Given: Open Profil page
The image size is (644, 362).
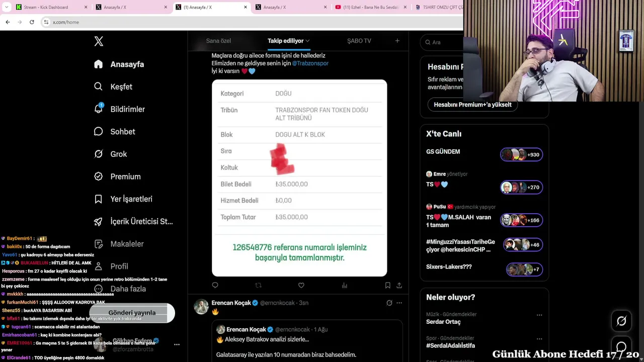Looking at the screenshot, I should 111,266.
